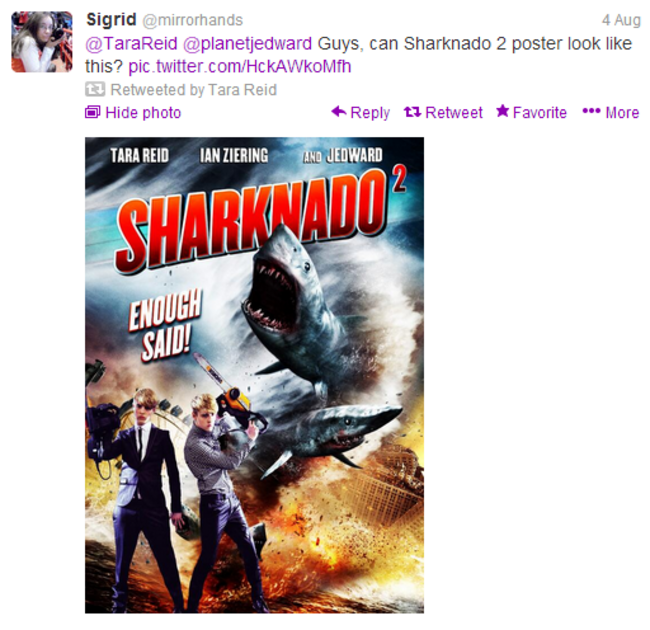Click the Retweet arrows icon
Screen dimensions: 650x630
[412, 112]
